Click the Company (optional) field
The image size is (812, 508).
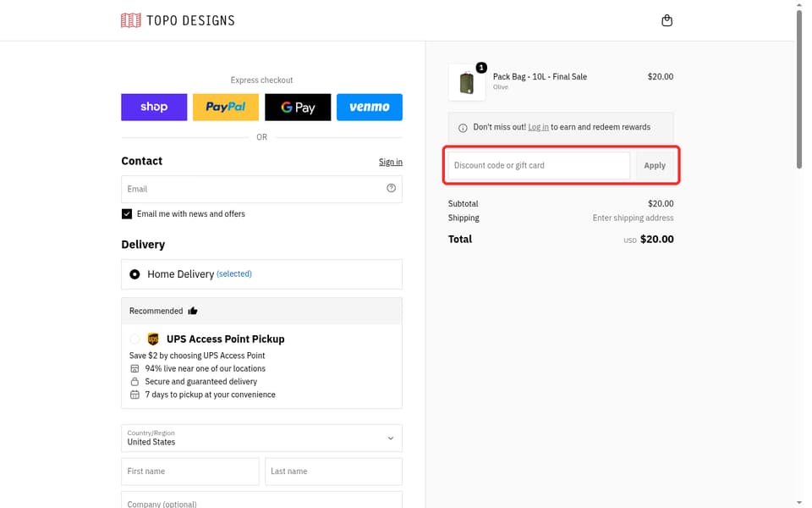point(261,500)
